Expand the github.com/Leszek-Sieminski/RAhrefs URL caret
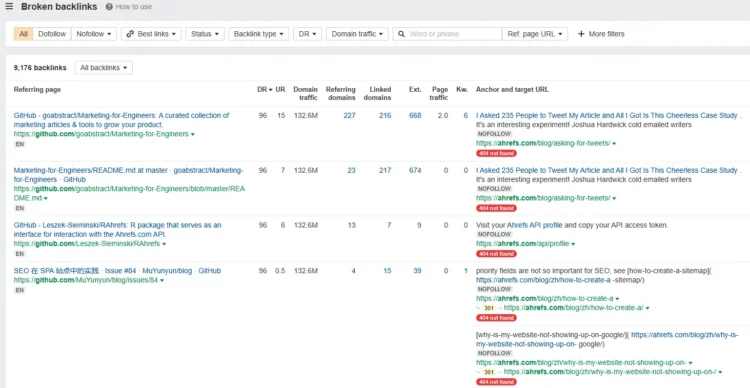Viewport: 750px width, 388px height. pyautogui.click(x=164, y=244)
